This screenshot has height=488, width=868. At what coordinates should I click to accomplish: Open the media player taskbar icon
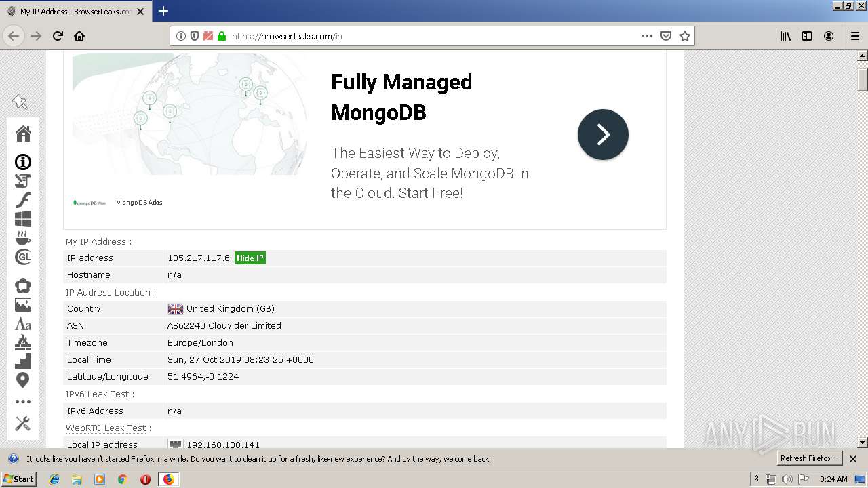[x=100, y=479]
